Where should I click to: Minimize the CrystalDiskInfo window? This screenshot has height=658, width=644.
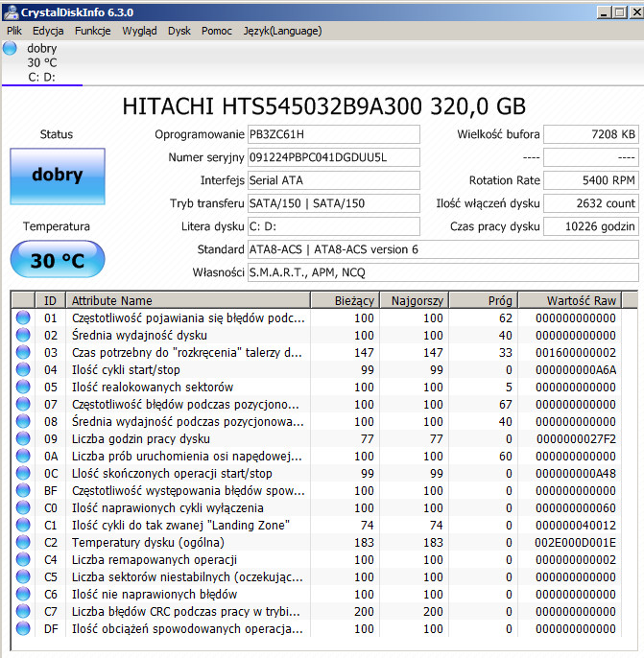[x=604, y=12]
